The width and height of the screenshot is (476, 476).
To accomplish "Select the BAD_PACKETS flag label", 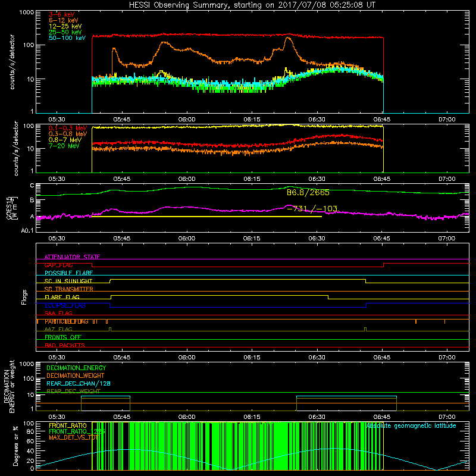I will pos(65,345).
